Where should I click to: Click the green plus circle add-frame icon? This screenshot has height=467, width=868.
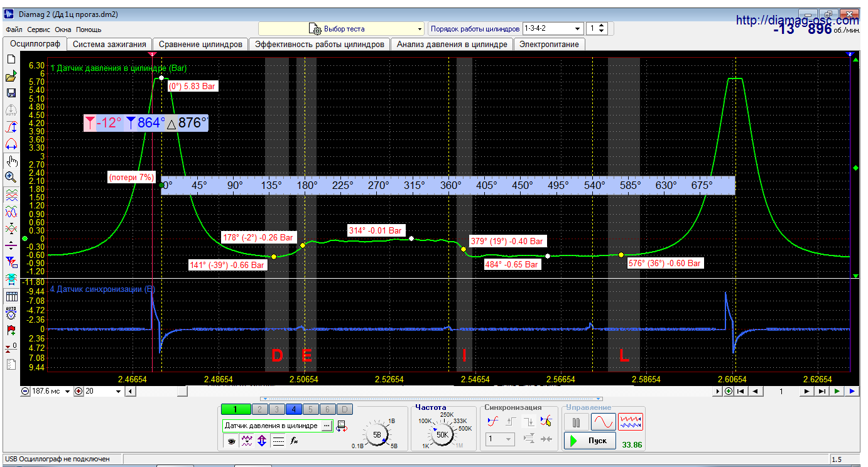728,391
